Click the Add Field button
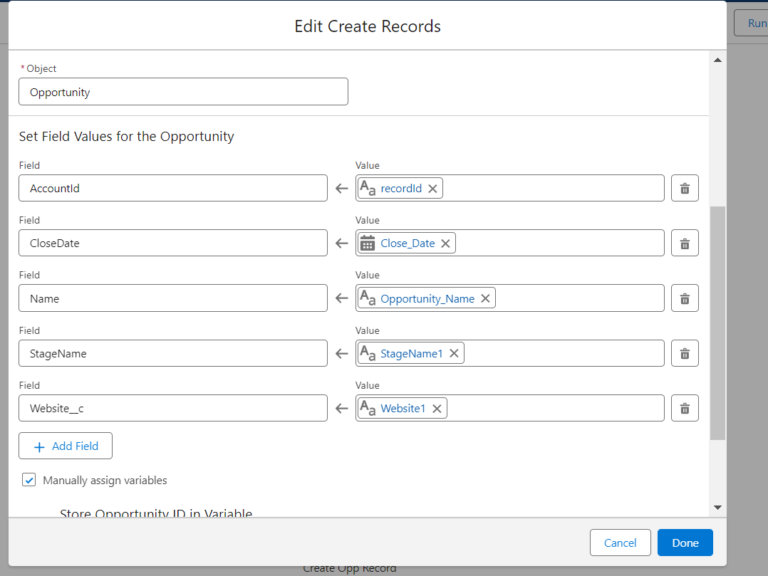Image resolution: width=768 pixels, height=576 pixels. (66, 446)
